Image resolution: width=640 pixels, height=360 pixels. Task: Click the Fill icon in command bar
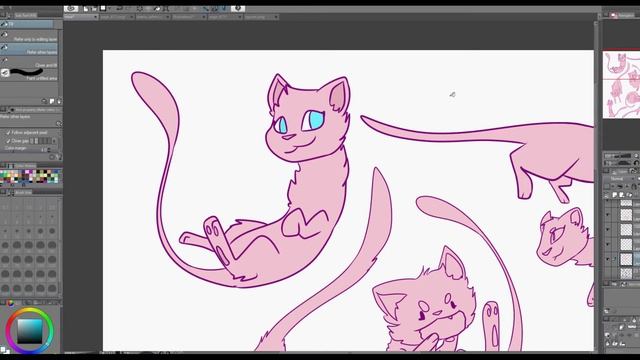point(157,9)
